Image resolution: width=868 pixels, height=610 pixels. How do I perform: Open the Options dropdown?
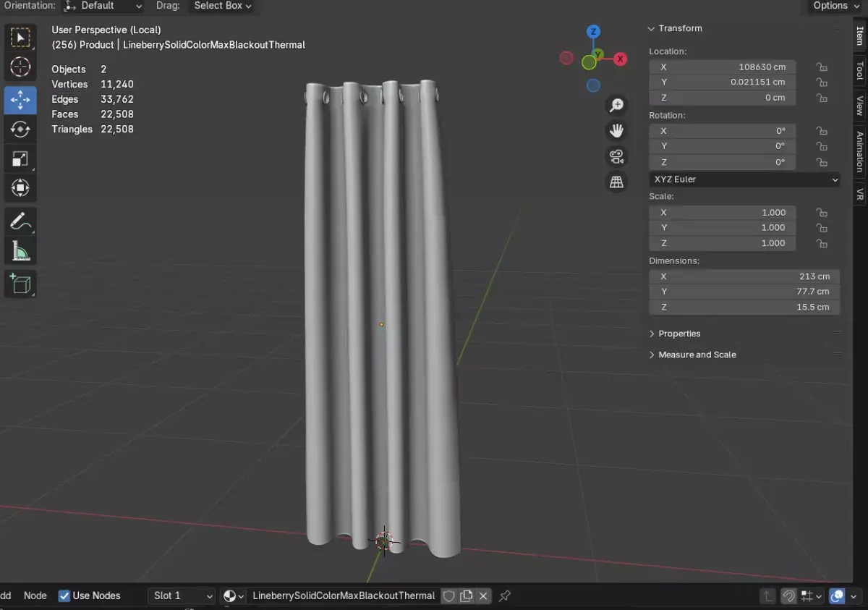coord(835,6)
